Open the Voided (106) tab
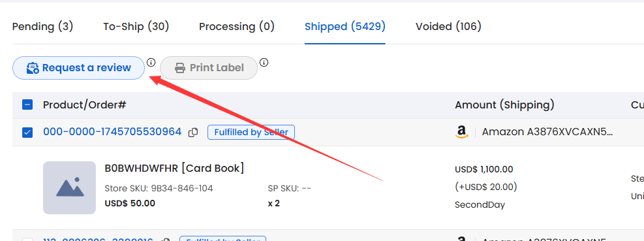The image size is (644, 241). click(448, 27)
